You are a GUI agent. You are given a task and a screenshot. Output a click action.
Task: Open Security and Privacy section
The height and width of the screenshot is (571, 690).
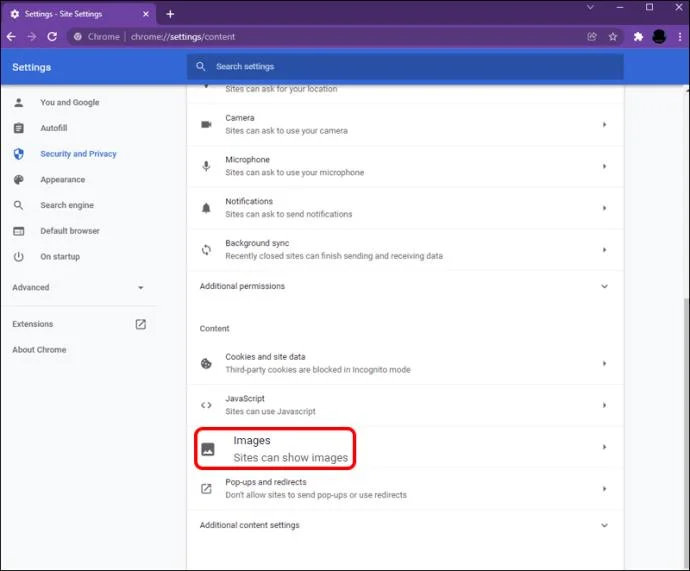coord(78,154)
